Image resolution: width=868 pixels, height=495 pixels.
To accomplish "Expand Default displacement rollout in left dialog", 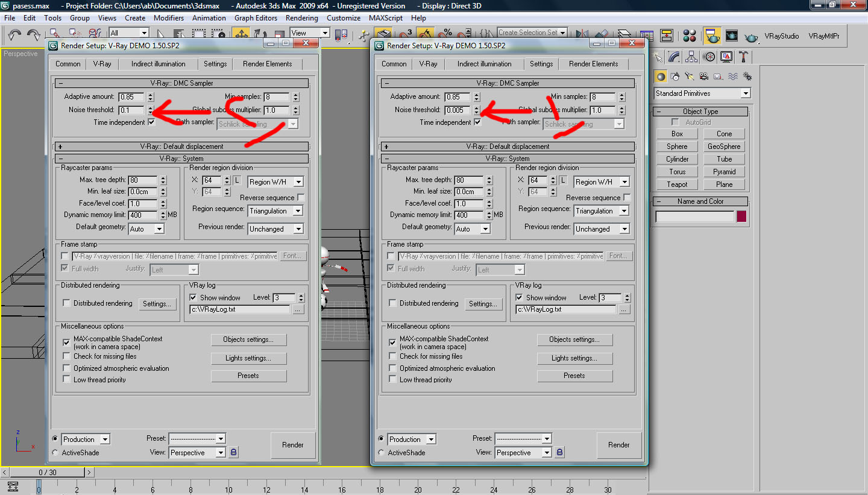I will (x=181, y=147).
